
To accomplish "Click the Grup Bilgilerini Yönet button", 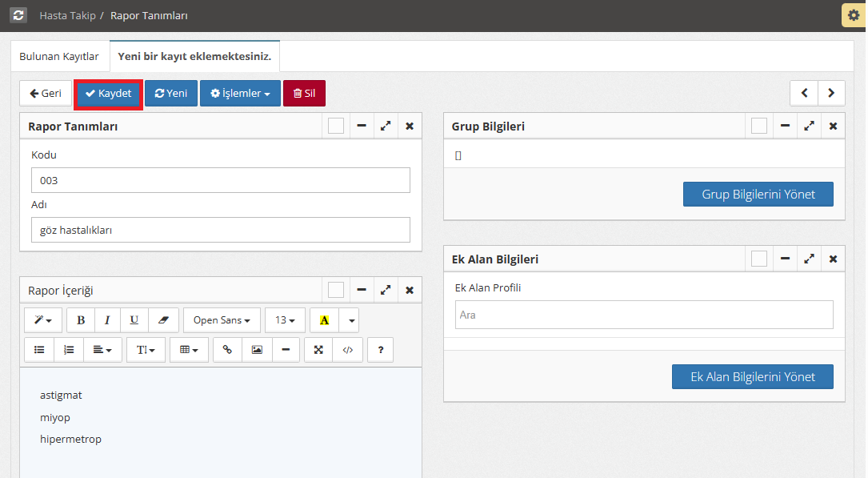I will point(758,195).
